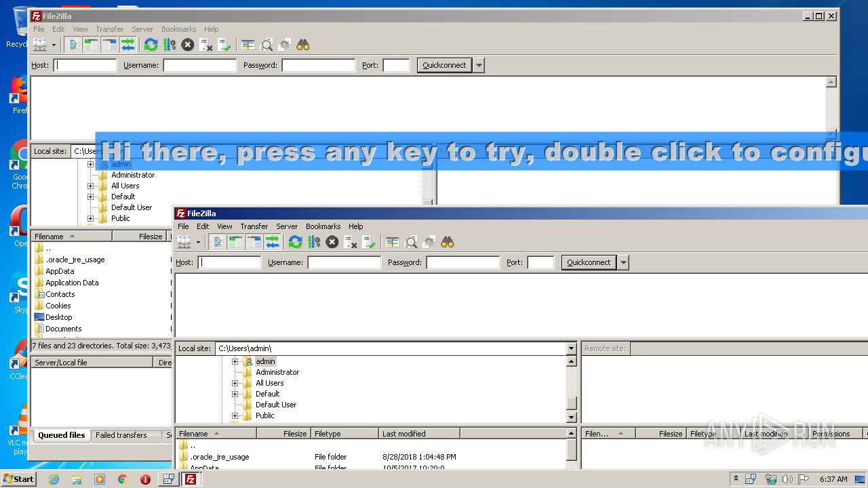Expand All Users folder in back window tree
The image size is (868, 488).
[x=91, y=186]
